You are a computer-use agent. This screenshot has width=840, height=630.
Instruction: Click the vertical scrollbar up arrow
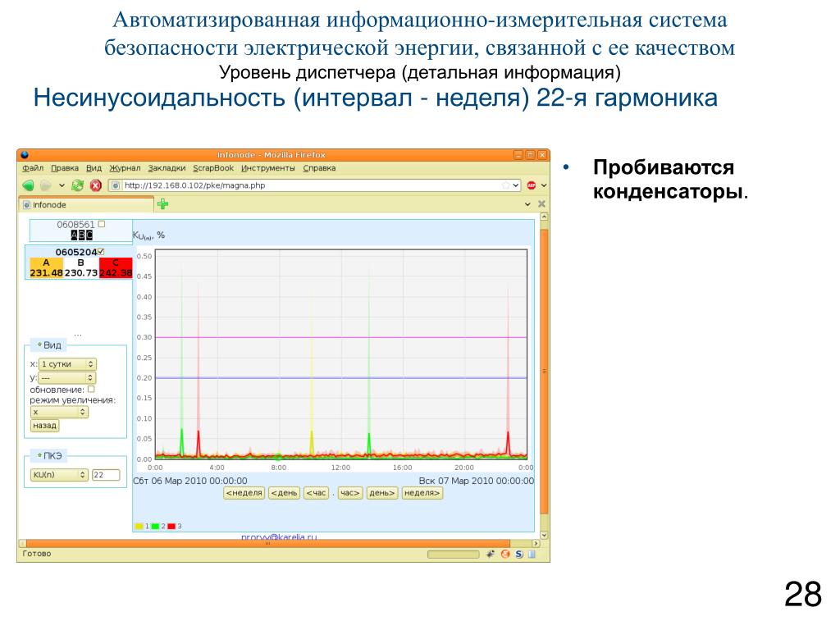544,217
